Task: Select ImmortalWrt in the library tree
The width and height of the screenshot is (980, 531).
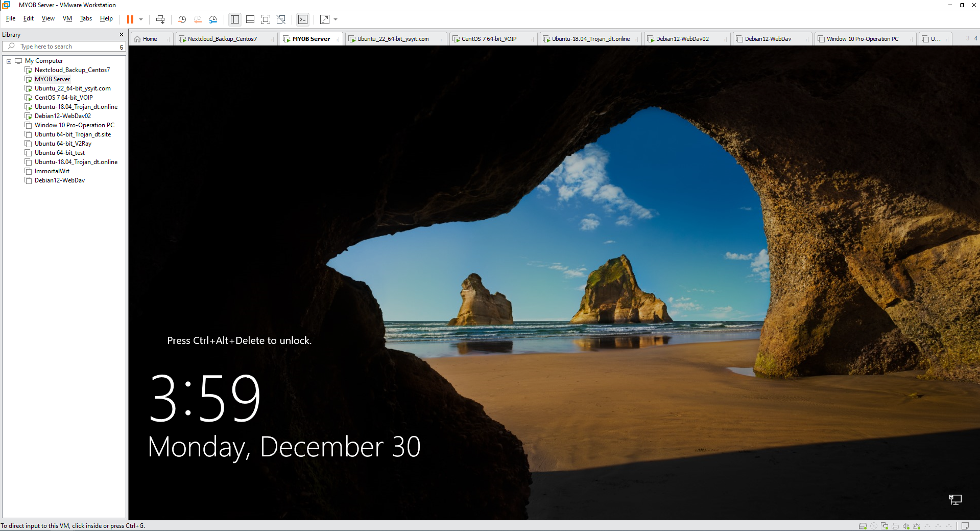Action: click(x=52, y=171)
